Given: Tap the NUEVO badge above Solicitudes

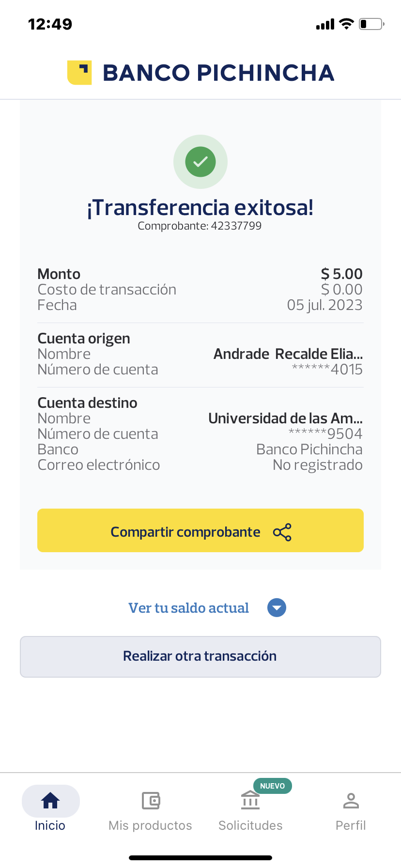Looking at the screenshot, I should click(x=272, y=786).
